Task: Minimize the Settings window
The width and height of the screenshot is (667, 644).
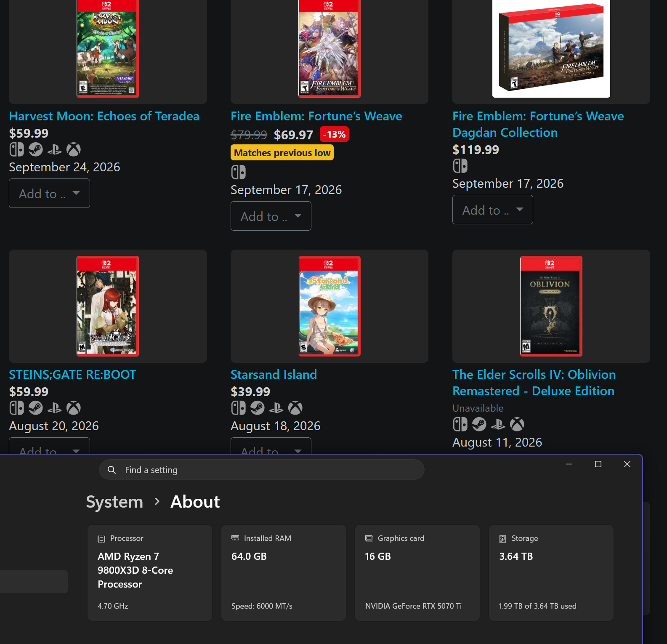Action: coord(569,464)
